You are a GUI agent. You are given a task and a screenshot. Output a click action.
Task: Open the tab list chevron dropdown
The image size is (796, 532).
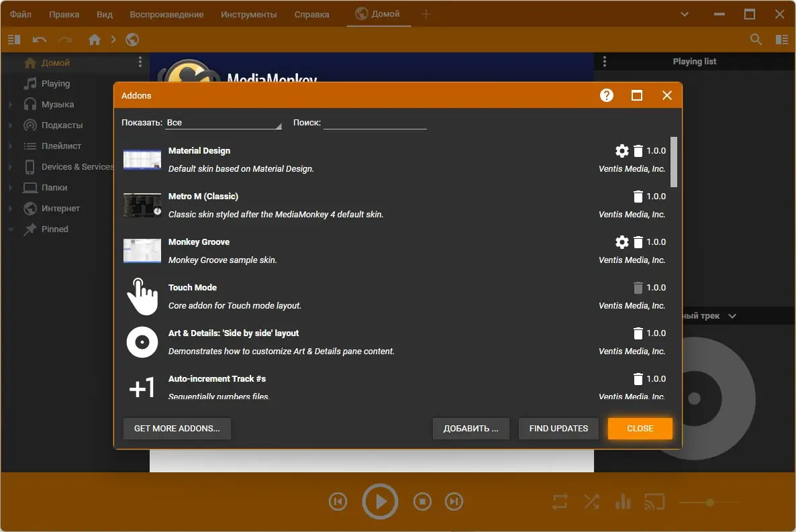point(685,14)
